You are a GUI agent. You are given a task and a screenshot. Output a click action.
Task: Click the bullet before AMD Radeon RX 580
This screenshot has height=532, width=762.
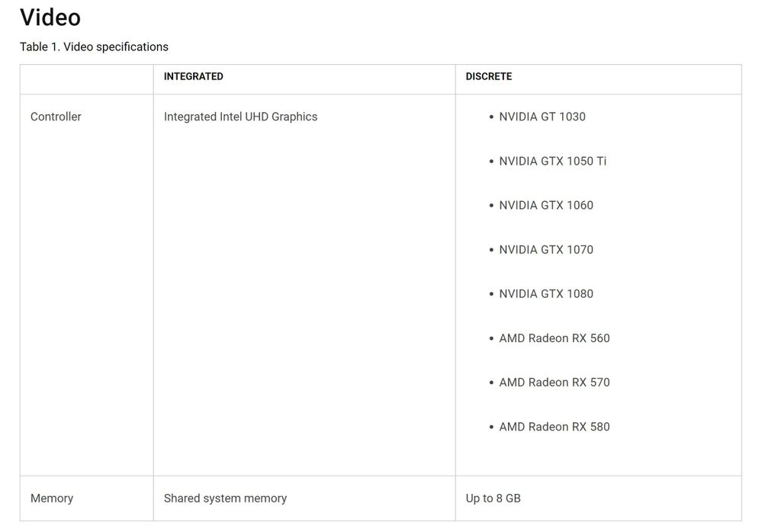(x=491, y=428)
